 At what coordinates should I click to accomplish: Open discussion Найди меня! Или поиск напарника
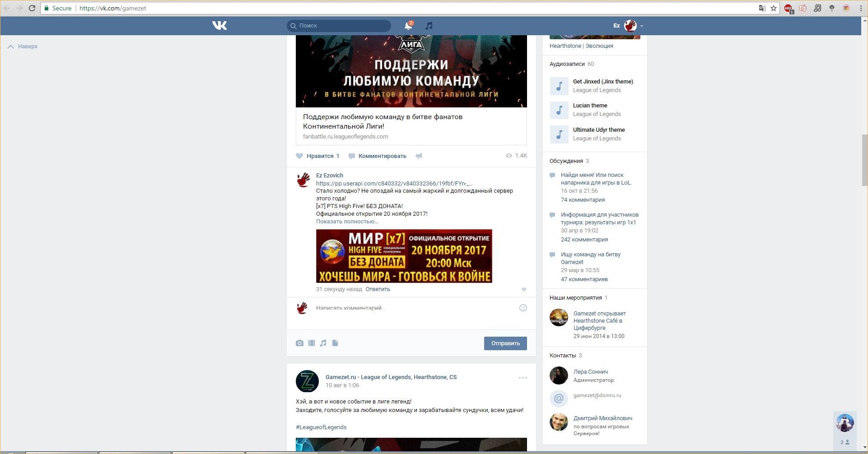pyautogui.click(x=596, y=179)
